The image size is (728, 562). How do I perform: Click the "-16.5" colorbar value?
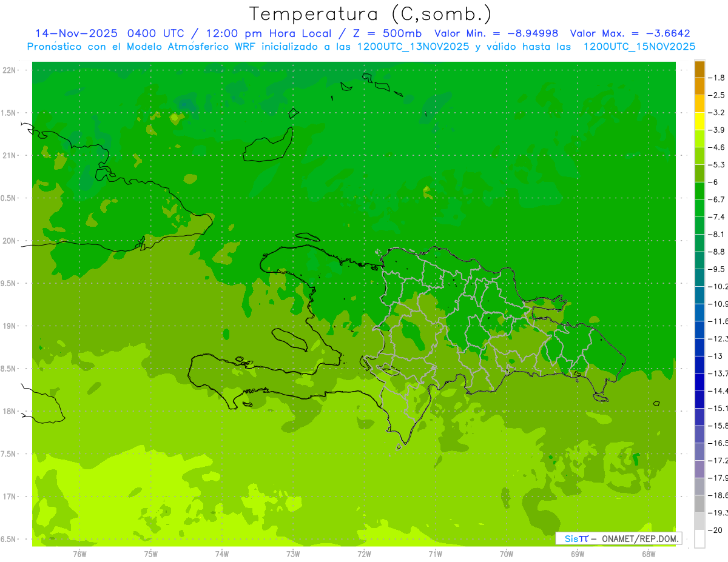[718, 443]
